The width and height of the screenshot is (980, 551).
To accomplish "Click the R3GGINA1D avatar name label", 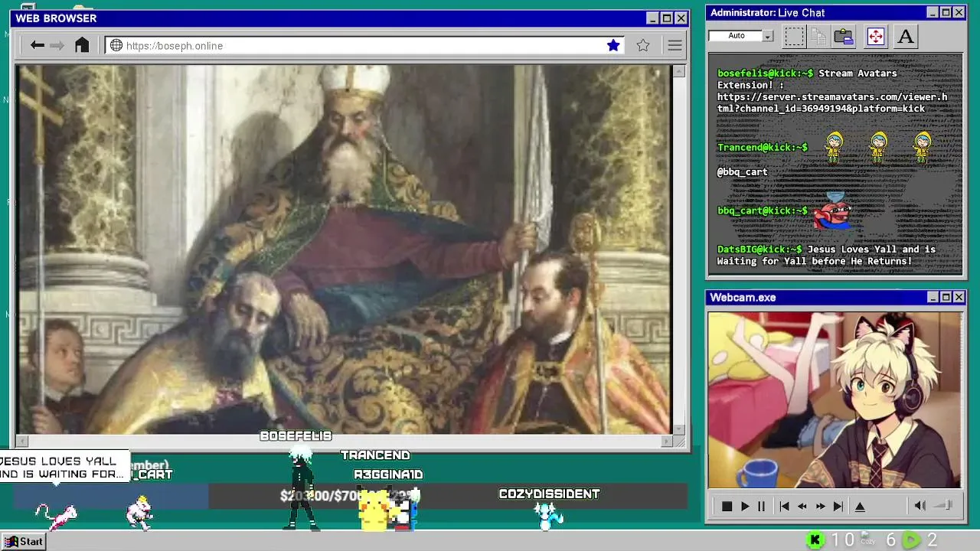I will pos(388,474).
